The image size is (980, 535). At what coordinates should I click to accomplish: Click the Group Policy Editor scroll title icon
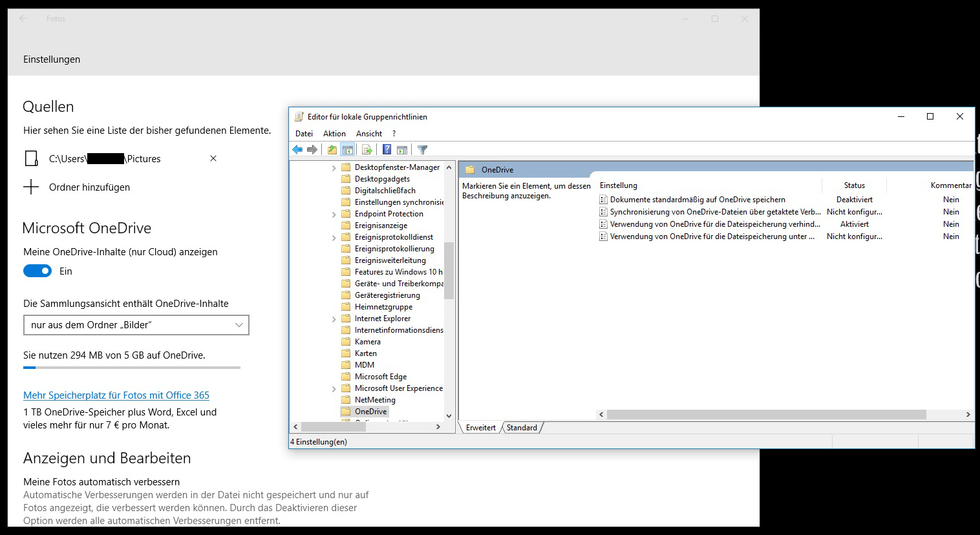tap(299, 117)
